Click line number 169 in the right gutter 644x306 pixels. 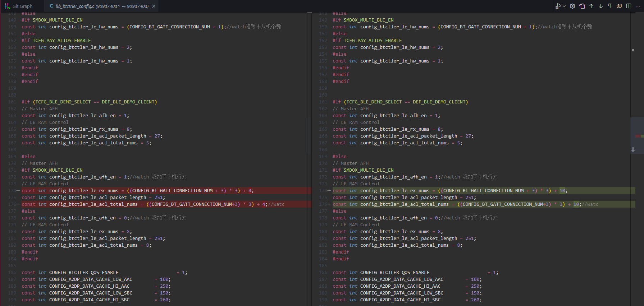coord(323,157)
